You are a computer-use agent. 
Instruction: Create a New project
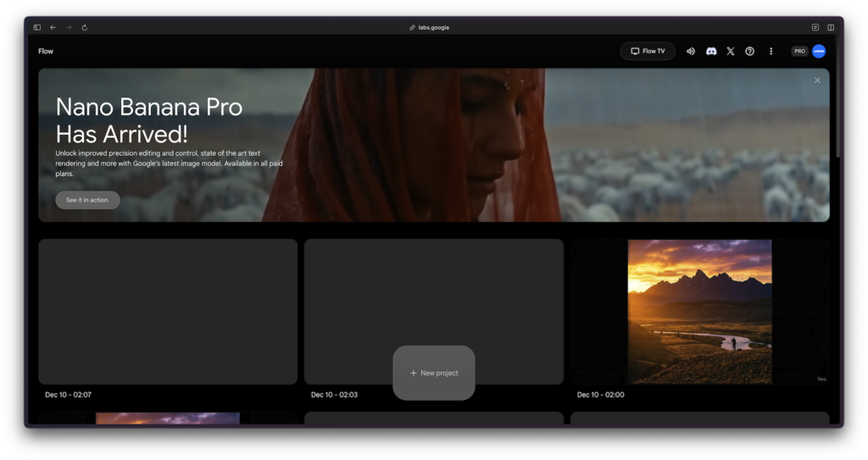(434, 373)
